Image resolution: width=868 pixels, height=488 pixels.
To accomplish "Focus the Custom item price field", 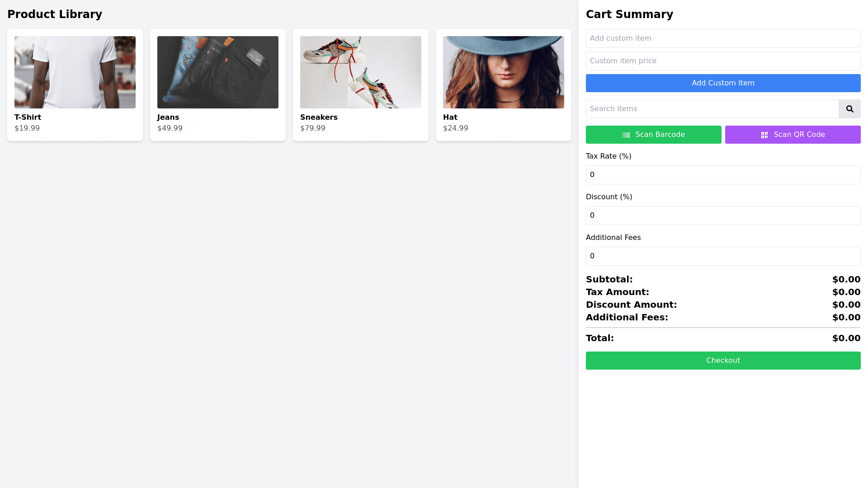I will click(723, 61).
